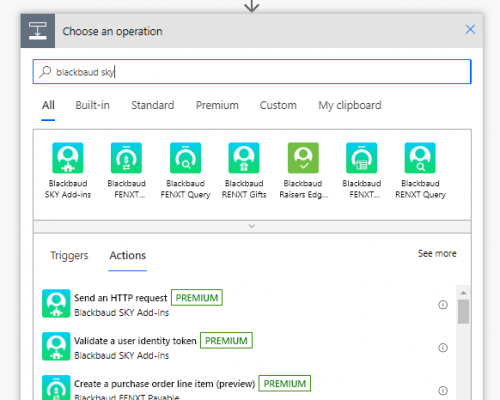Click the search magnifier icon
The width and height of the screenshot is (500, 400).
45,72
